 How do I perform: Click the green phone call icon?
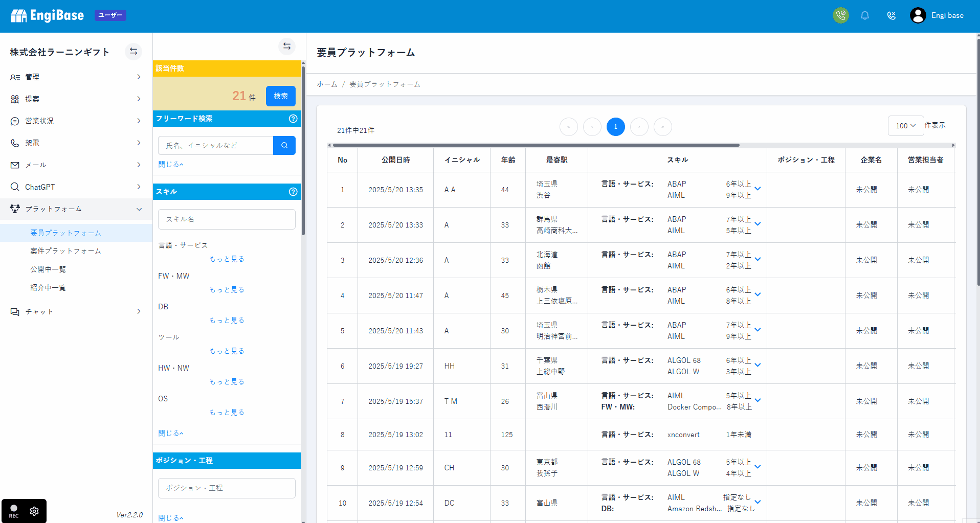[840, 15]
